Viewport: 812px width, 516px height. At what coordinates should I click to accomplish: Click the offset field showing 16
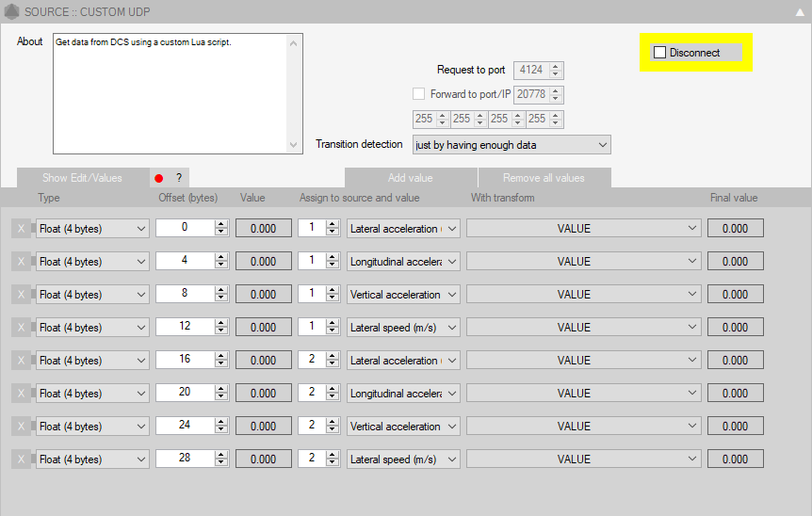(x=185, y=360)
